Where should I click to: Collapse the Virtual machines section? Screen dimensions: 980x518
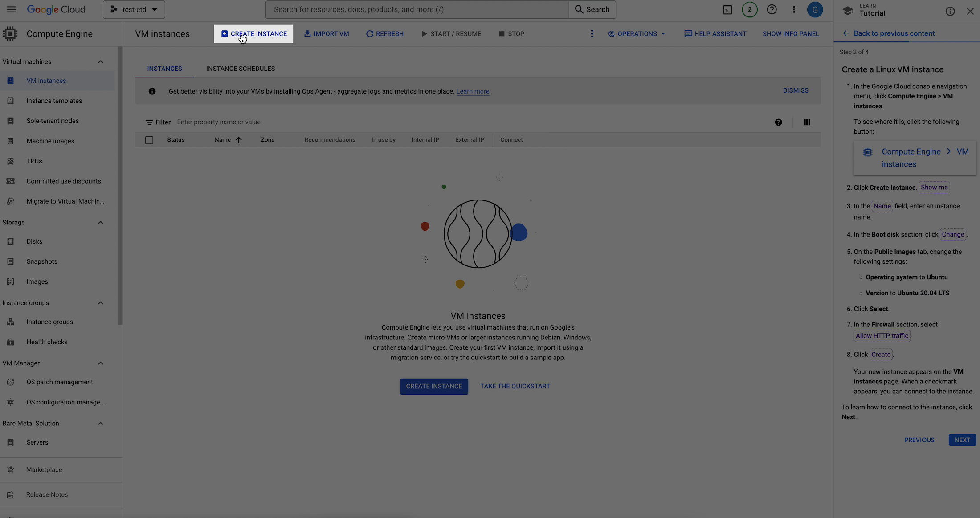pos(101,61)
